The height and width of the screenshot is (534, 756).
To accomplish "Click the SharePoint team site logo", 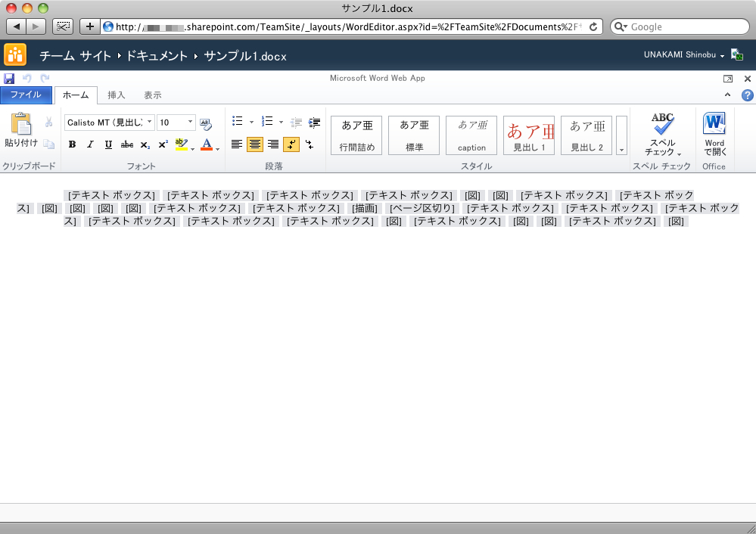I will point(15,54).
